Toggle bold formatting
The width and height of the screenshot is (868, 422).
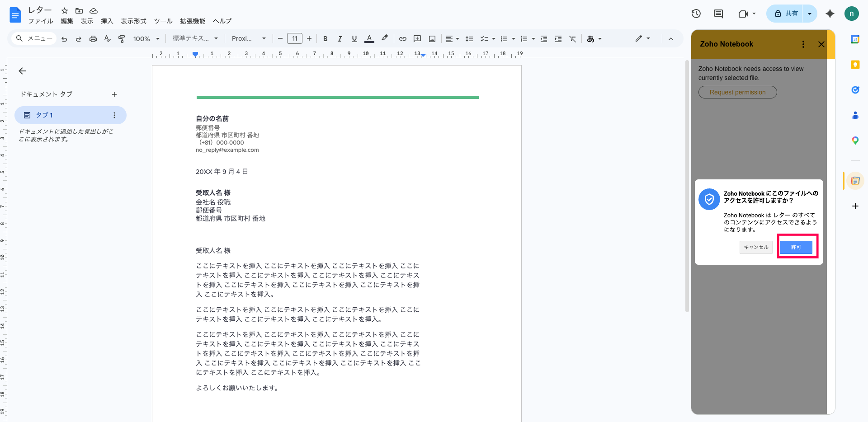click(325, 39)
